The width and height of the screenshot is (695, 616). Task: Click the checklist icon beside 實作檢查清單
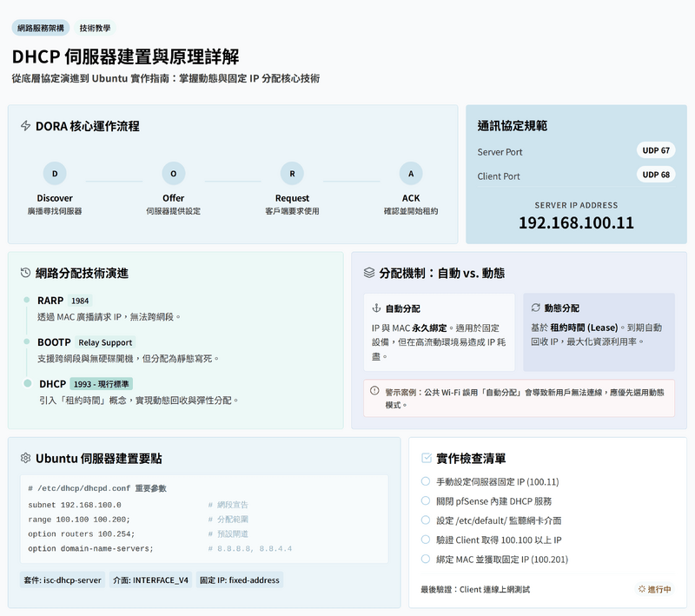[x=426, y=458]
